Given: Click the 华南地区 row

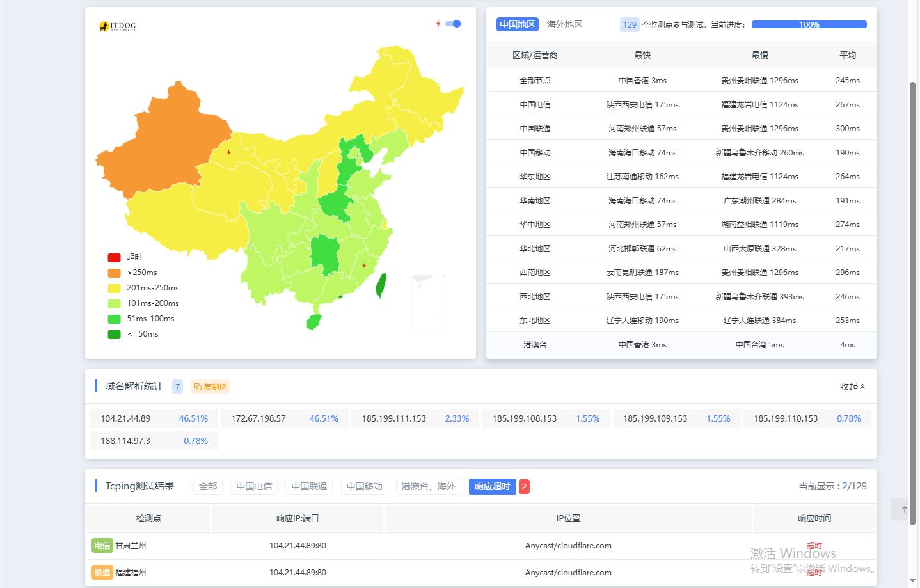Looking at the screenshot, I should (x=681, y=200).
